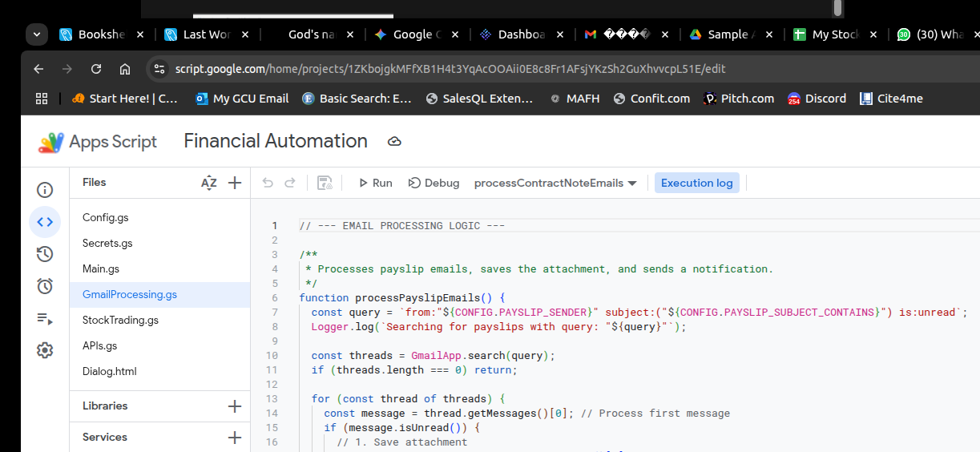Screen dimensions: 980x452
Task: Add a library with plus button
Action: 235,406
